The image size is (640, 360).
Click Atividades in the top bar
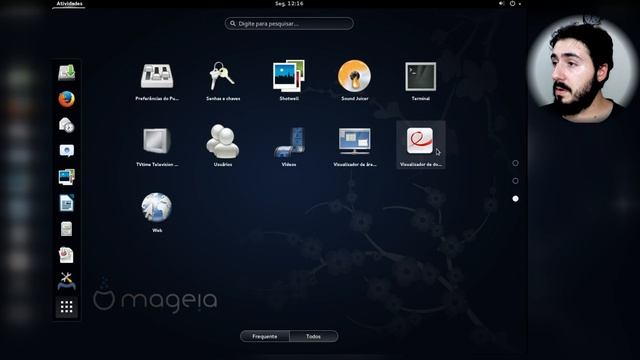69,4
